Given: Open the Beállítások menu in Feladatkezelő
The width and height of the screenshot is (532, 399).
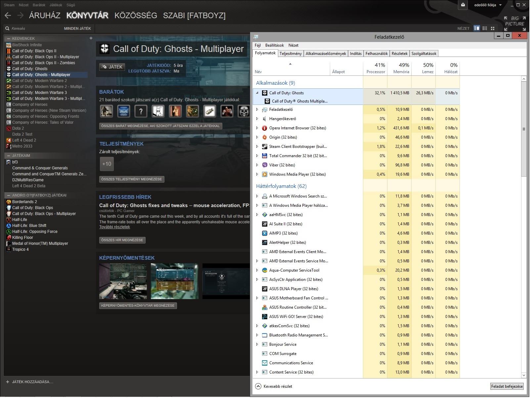Looking at the screenshot, I should [x=275, y=45].
